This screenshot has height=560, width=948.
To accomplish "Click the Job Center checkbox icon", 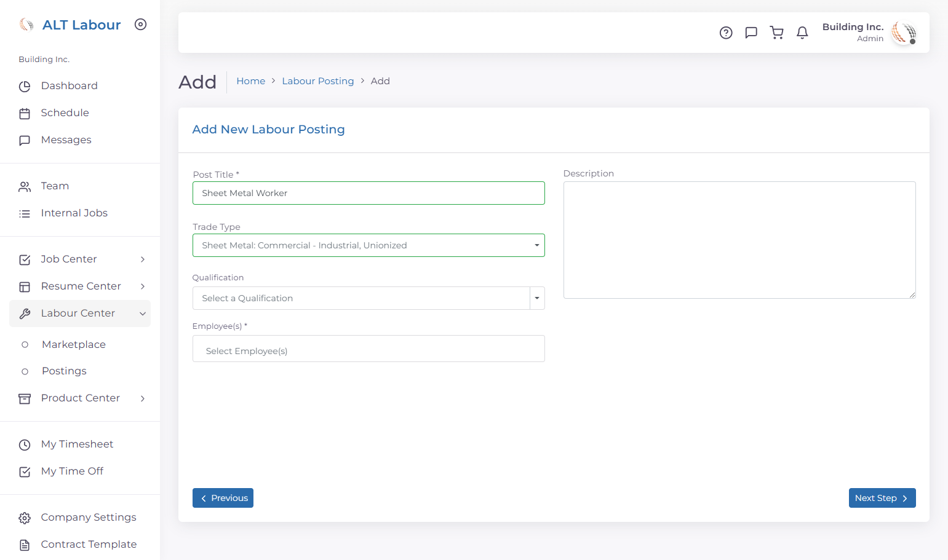I will coord(25,260).
